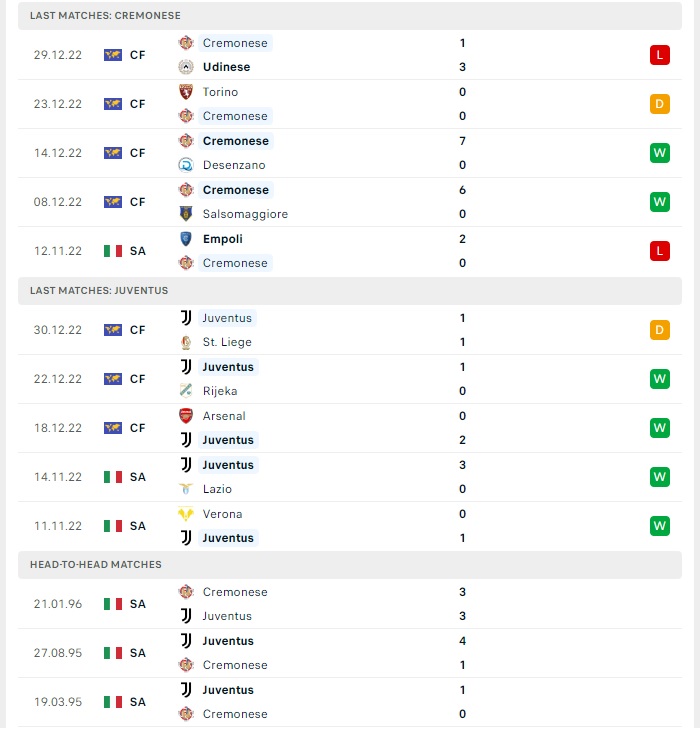
Task: Open the Udinese team link
Action: 226,67
